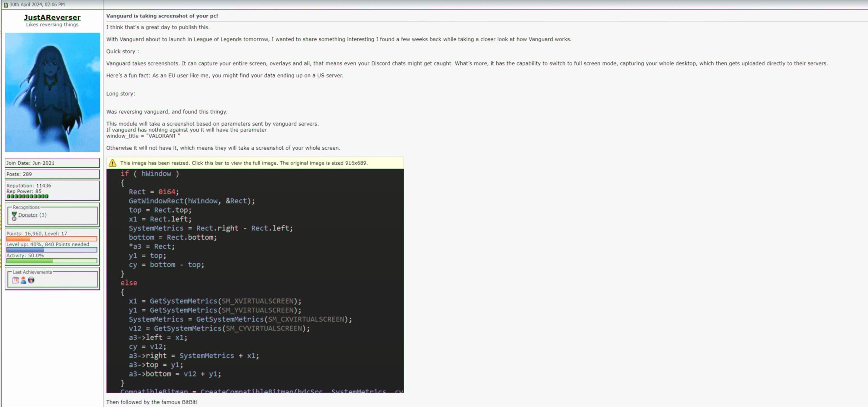This screenshot has height=407, width=868.
Task: Click the yellow resized-image notice bar
Action: coord(255,163)
